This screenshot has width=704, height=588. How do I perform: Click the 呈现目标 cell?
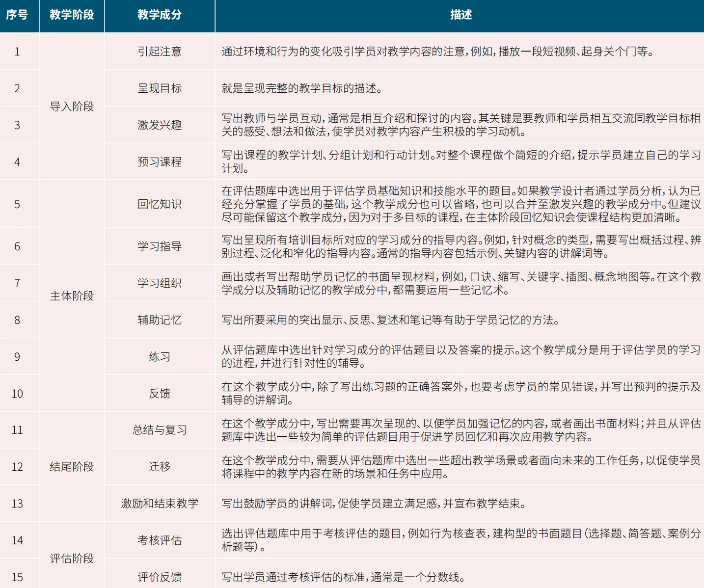click(160, 88)
